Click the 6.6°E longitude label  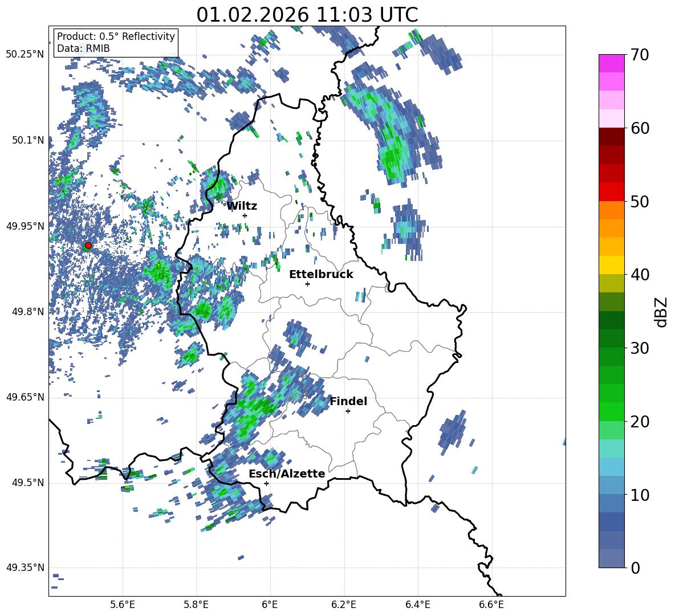click(491, 605)
